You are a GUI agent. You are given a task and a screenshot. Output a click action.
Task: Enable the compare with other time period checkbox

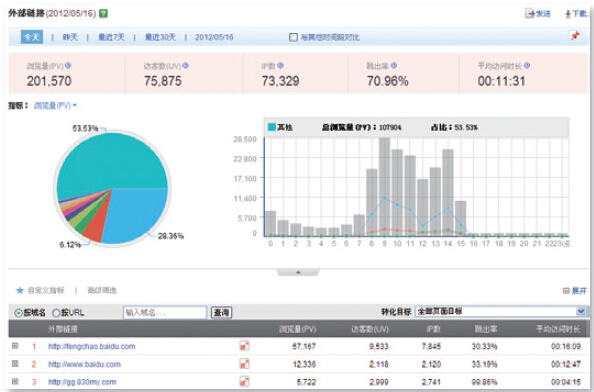[293, 37]
